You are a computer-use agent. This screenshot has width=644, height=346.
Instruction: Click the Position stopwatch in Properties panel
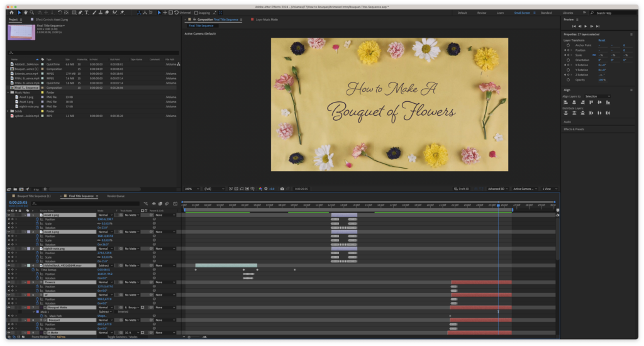point(567,50)
